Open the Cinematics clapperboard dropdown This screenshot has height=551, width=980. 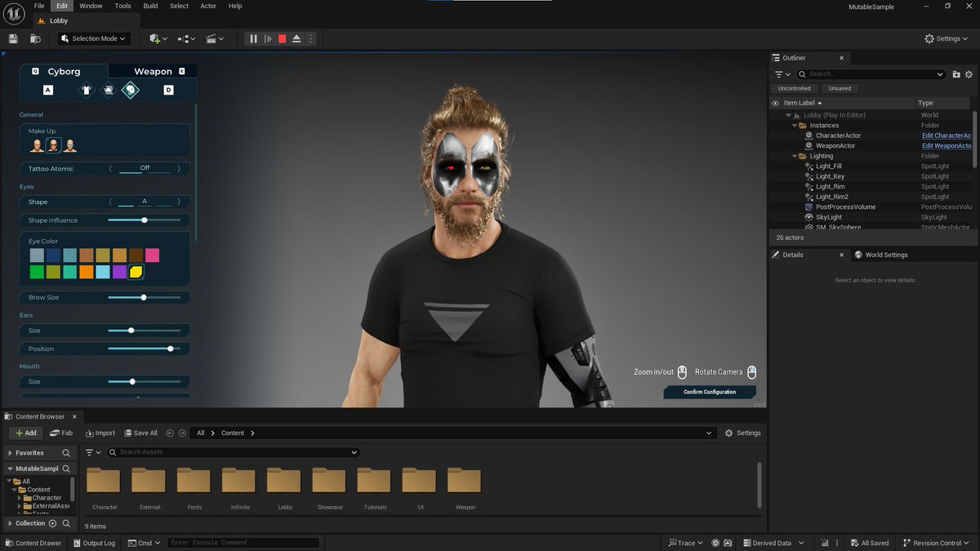click(216, 38)
